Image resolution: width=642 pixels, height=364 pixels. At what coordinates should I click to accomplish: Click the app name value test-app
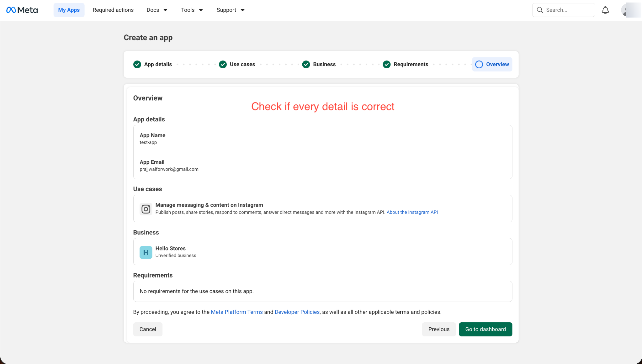(x=148, y=142)
